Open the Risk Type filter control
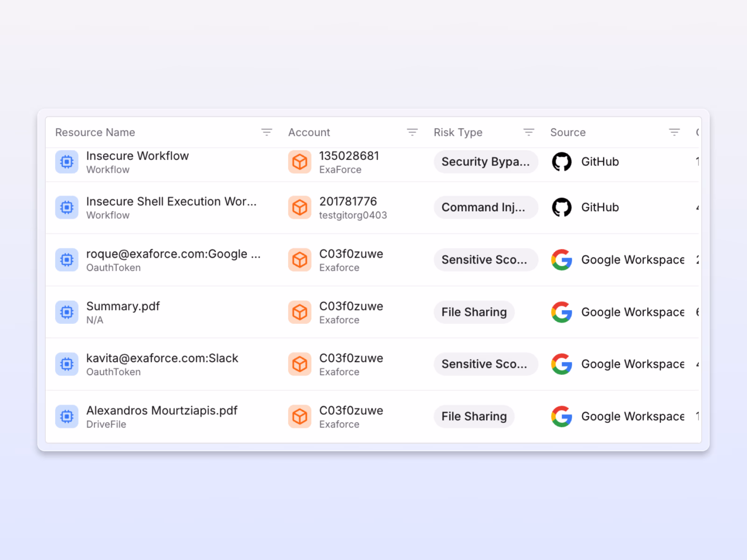The width and height of the screenshot is (747, 560). tap(529, 132)
